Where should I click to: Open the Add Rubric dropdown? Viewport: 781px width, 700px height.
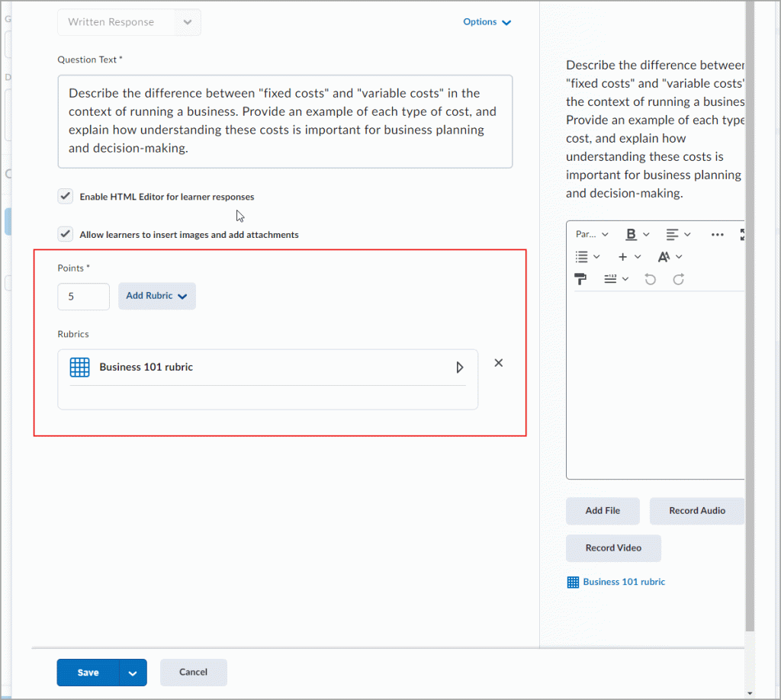coord(156,296)
